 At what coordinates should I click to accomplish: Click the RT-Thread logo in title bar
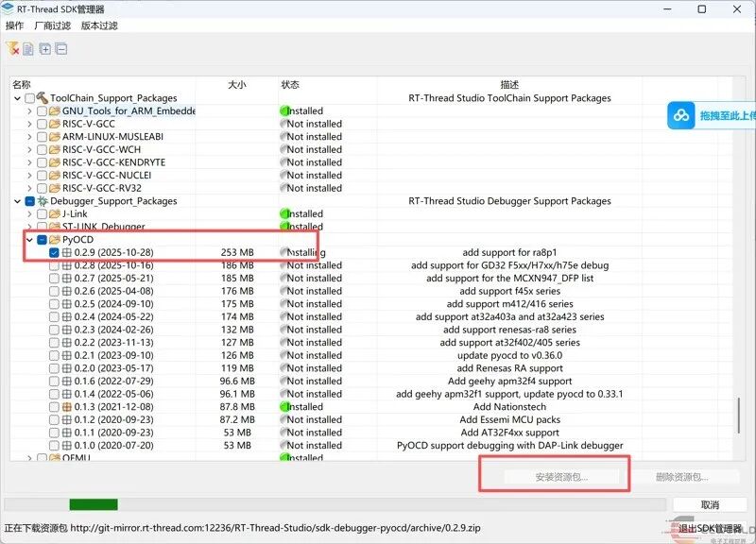8,8
